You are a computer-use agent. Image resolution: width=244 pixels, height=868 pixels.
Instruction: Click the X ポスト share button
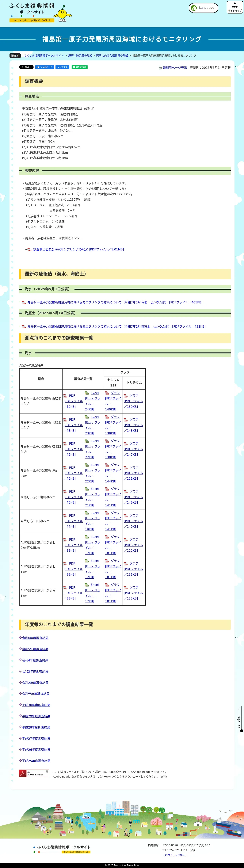(x=26, y=67)
